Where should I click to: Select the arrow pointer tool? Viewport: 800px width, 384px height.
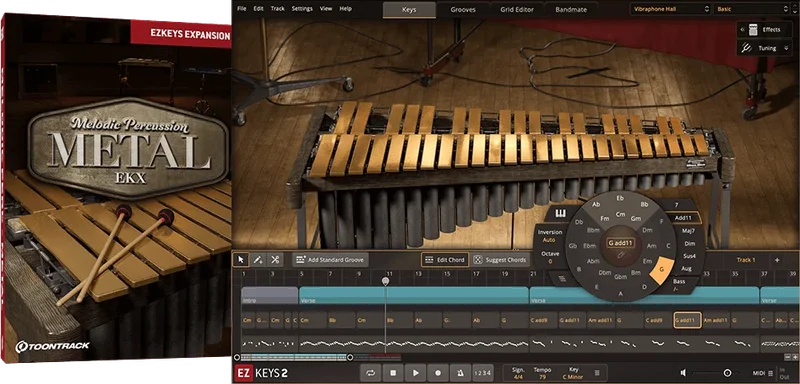tap(240, 260)
